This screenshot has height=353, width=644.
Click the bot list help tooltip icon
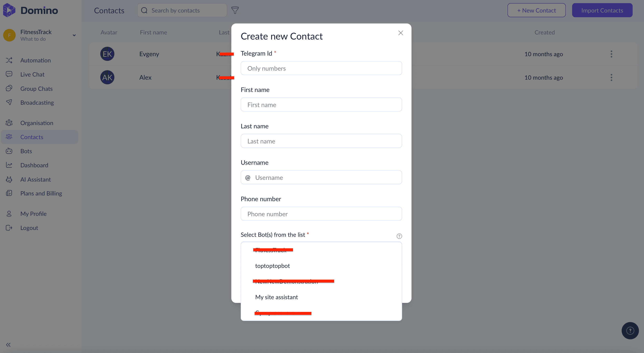tap(399, 236)
